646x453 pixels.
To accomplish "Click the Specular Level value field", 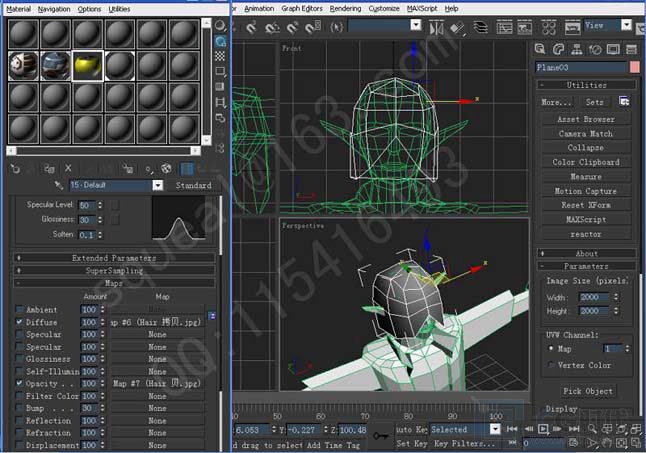I will pyautogui.click(x=87, y=205).
